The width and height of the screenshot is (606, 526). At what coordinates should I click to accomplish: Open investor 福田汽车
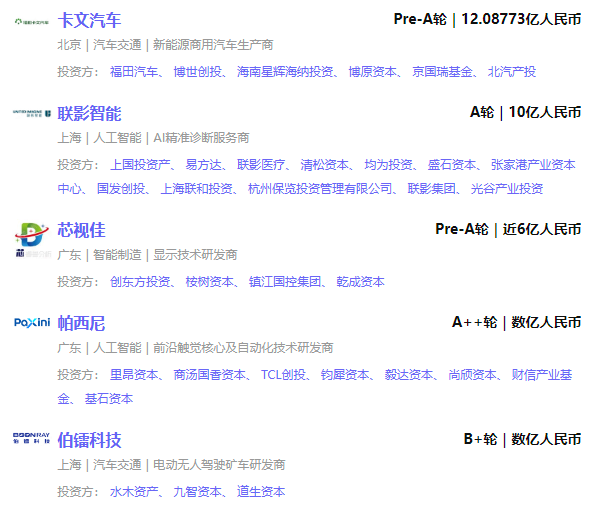coord(134,72)
